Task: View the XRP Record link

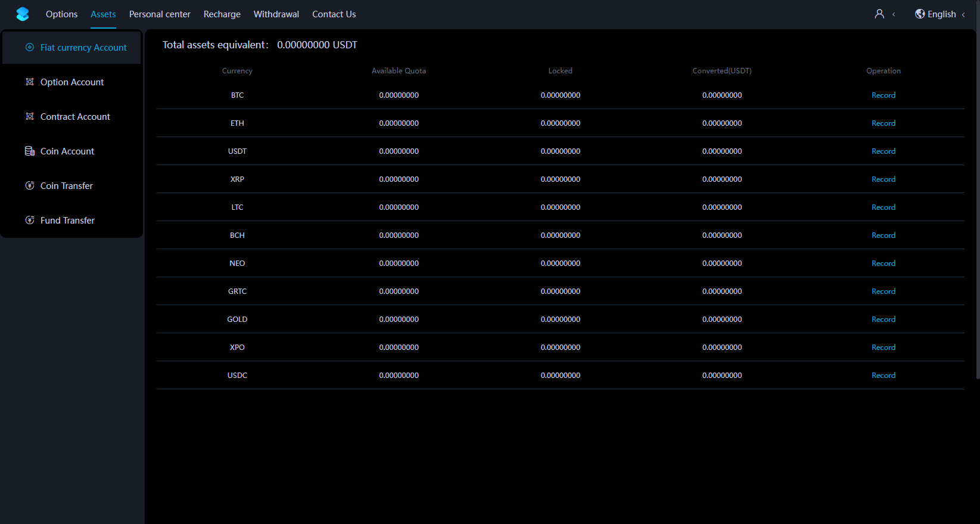Action: tap(883, 179)
